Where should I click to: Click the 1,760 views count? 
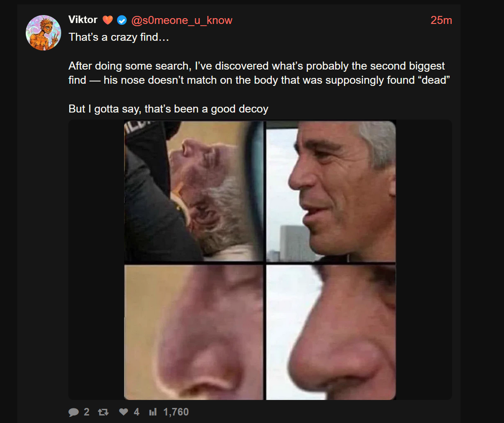click(176, 412)
